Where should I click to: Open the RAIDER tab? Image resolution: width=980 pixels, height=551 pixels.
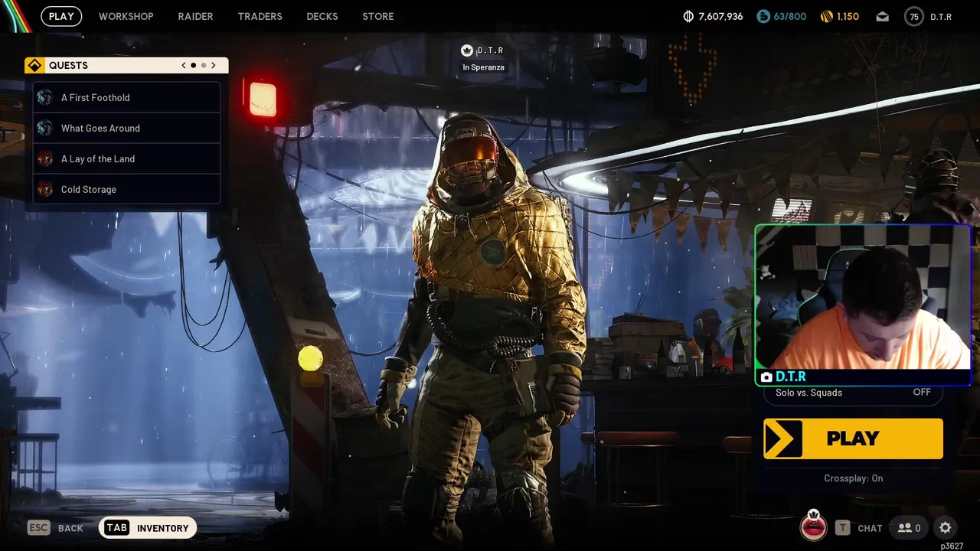[x=195, y=16]
